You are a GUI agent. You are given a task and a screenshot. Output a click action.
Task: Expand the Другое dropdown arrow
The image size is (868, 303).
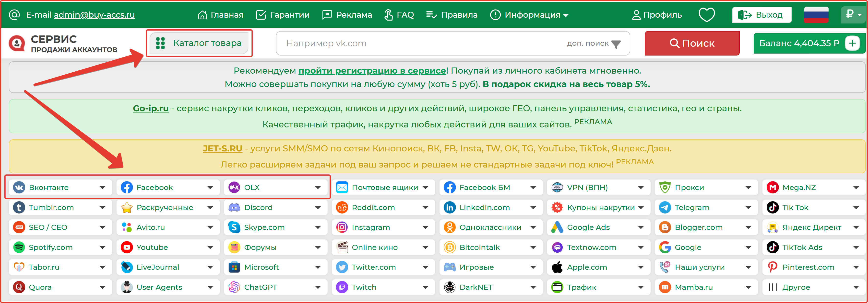[x=856, y=287]
